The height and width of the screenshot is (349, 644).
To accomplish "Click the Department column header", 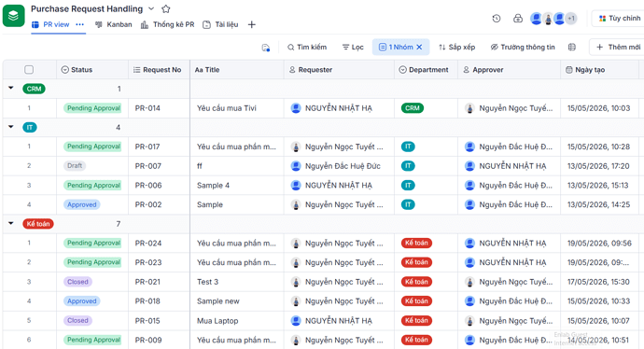I will tap(426, 70).
